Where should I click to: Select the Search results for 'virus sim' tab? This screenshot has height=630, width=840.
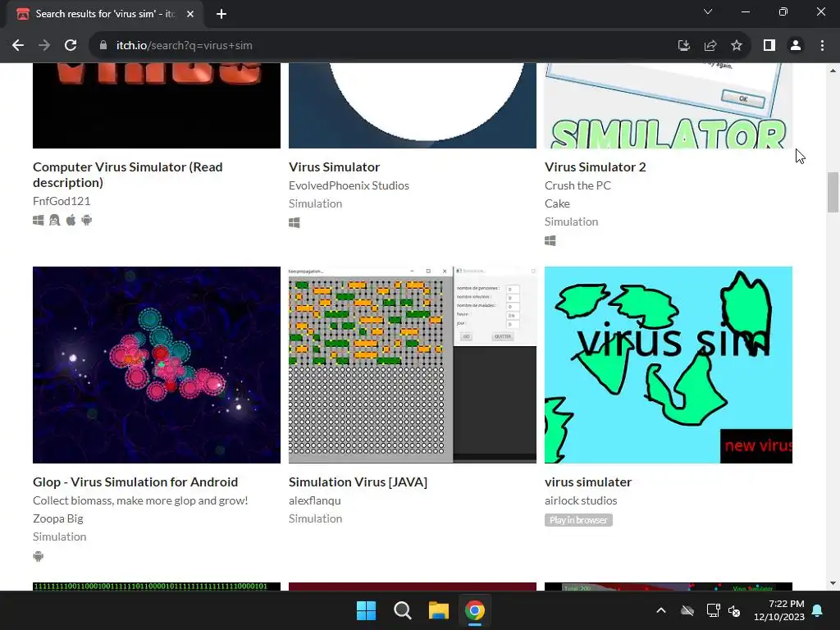pos(106,14)
